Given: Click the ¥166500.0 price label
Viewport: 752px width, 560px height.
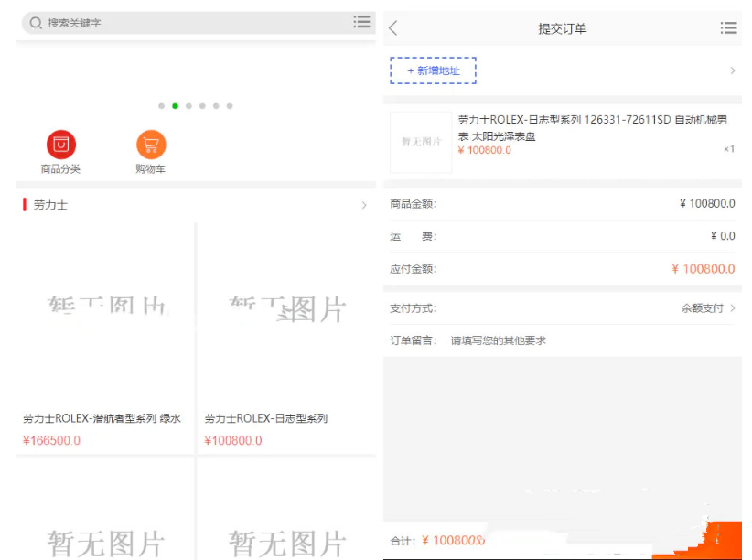Looking at the screenshot, I should 50,440.
